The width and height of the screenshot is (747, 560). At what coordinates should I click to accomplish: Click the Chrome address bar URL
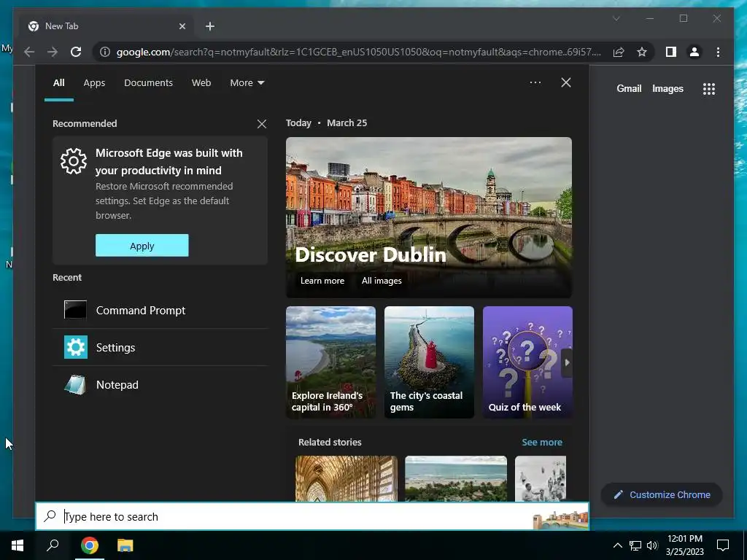[358, 52]
